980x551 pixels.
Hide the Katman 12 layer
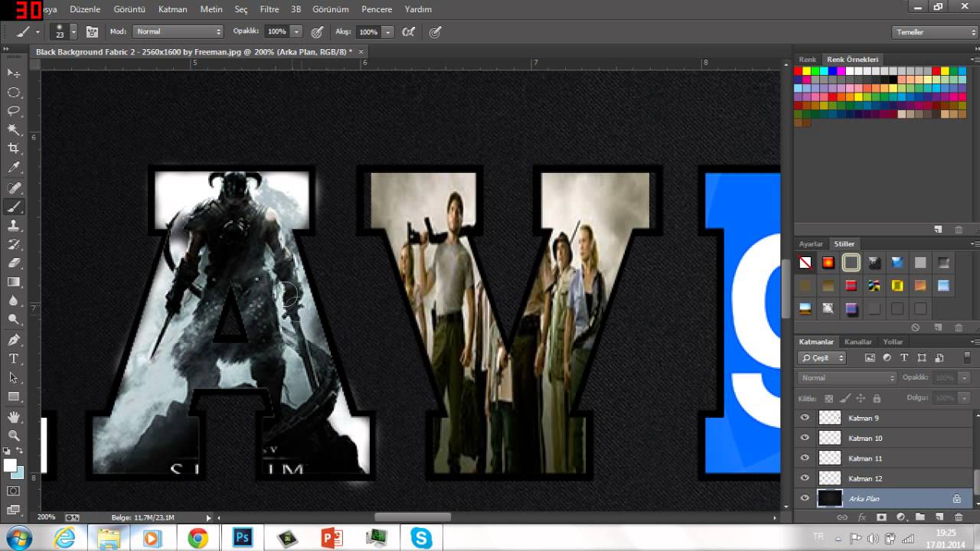(x=805, y=478)
